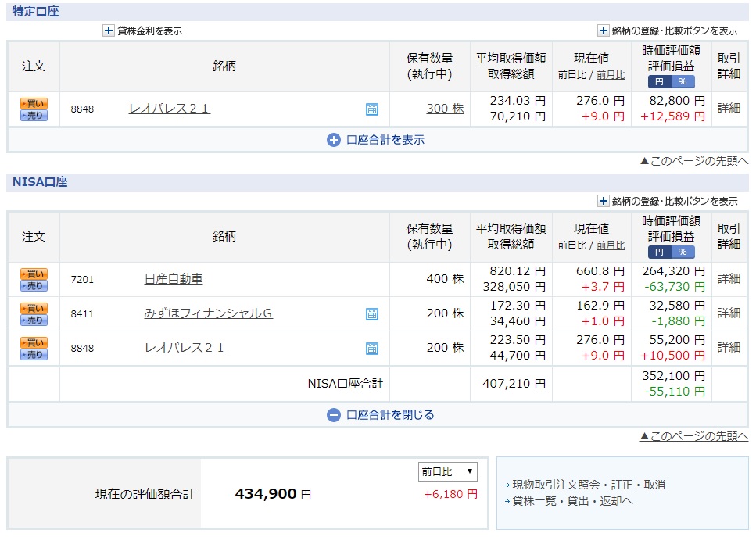The width and height of the screenshot is (756, 537).
Task: Open レオパレス21 stock link in NISA口座
Action: point(185,348)
